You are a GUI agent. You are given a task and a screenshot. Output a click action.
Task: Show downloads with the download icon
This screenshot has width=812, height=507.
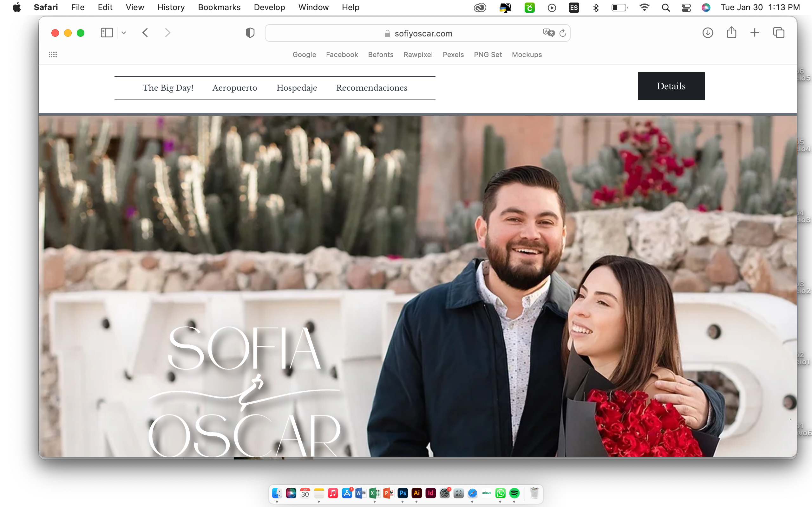pos(708,33)
